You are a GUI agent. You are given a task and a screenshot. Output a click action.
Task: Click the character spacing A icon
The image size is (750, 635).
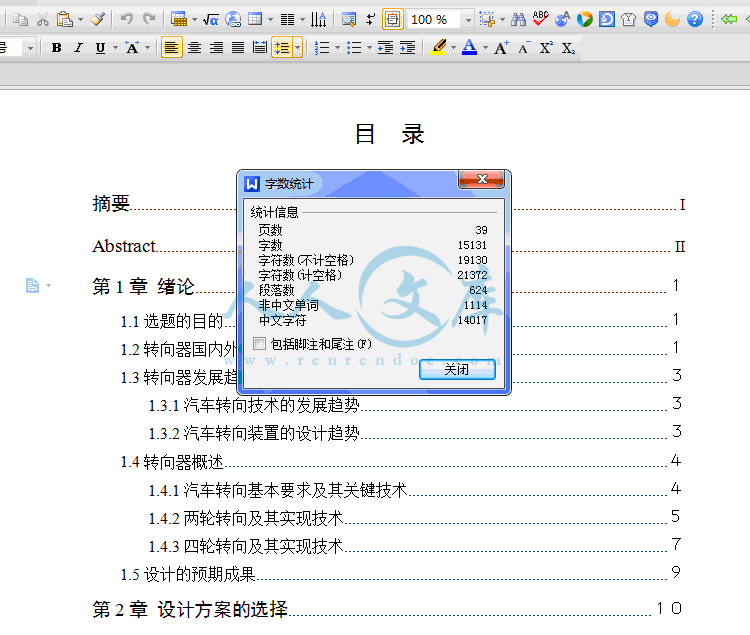(x=132, y=48)
